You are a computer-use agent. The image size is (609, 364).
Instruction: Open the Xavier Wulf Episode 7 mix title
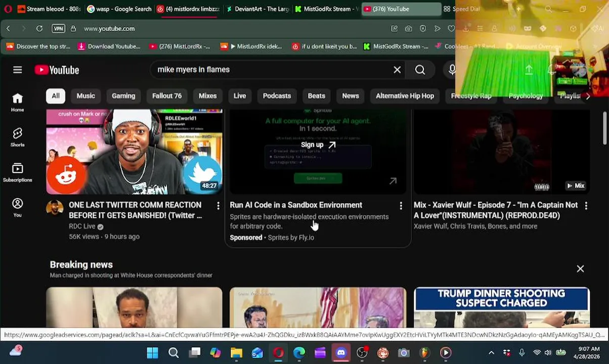pos(496,210)
